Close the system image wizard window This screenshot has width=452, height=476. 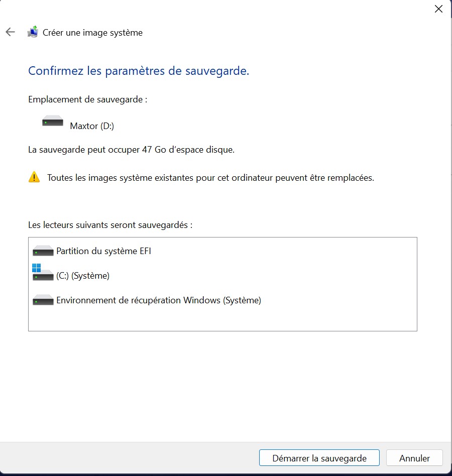(x=438, y=9)
